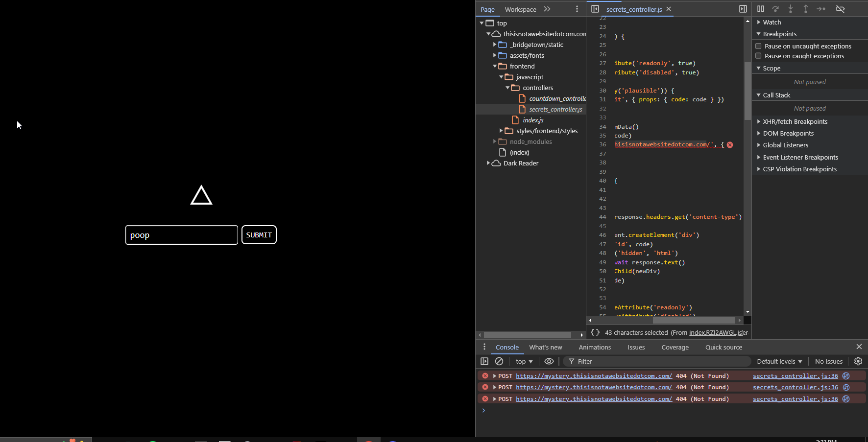This screenshot has height=442, width=868.
Task: Open console settings gear icon
Action: [858, 361]
